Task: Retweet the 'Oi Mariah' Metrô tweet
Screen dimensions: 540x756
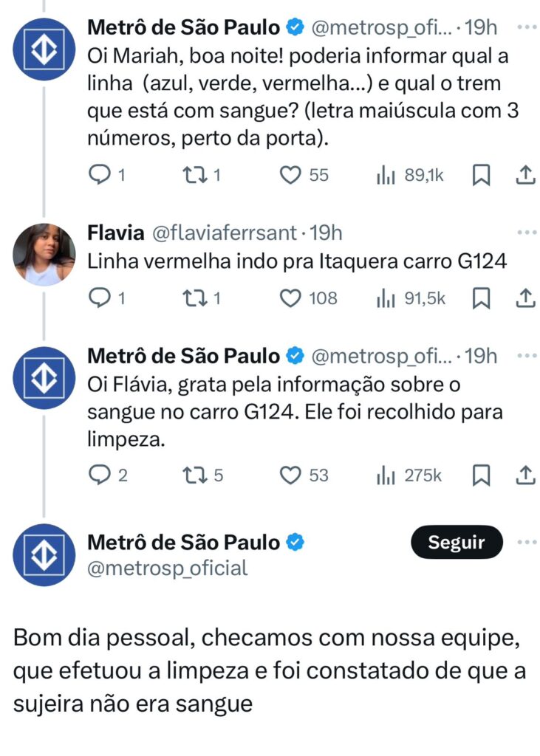Action: pyautogui.click(x=195, y=175)
